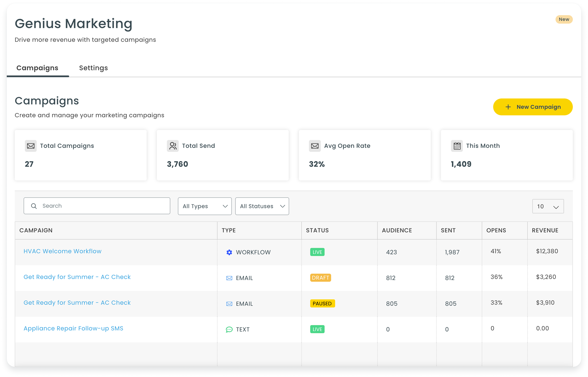Click the green chat bubble TEXT icon

click(229, 330)
